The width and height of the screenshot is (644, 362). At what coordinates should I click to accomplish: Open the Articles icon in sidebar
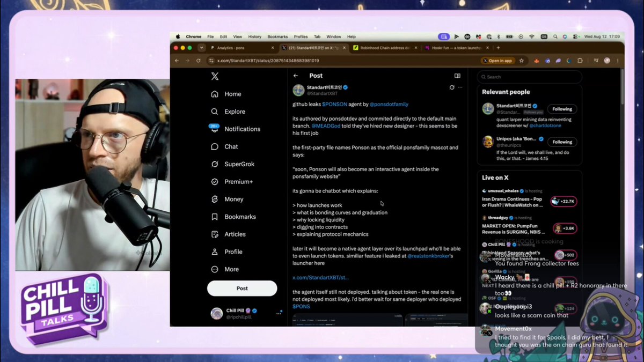coord(215,234)
